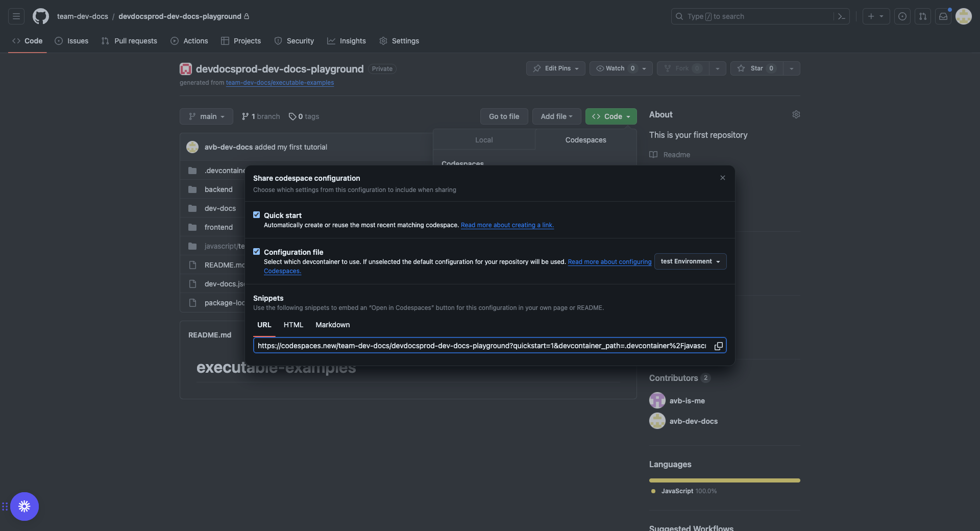980x531 pixels.
Task: Switch to the HTML snippet tab
Action: (x=293, y=325)
